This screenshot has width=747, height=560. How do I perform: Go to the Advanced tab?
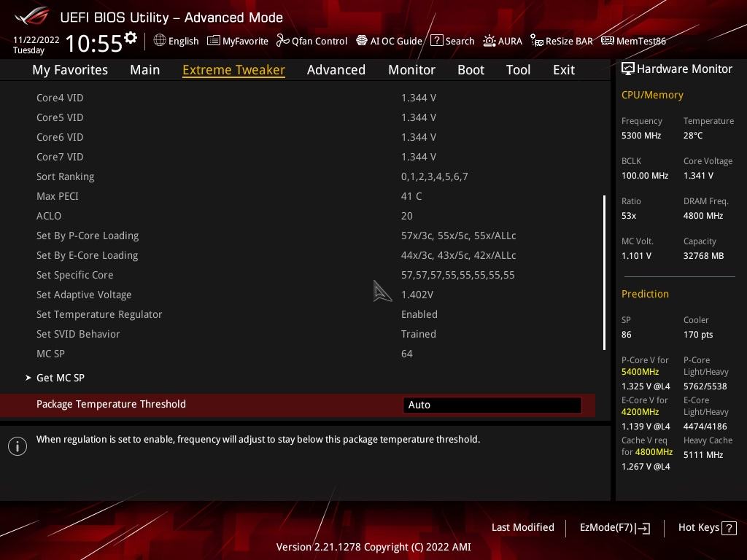tap(336, 70)
